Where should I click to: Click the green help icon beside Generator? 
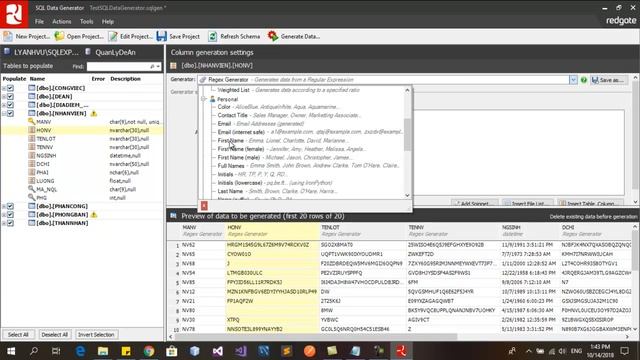(584, 80)
